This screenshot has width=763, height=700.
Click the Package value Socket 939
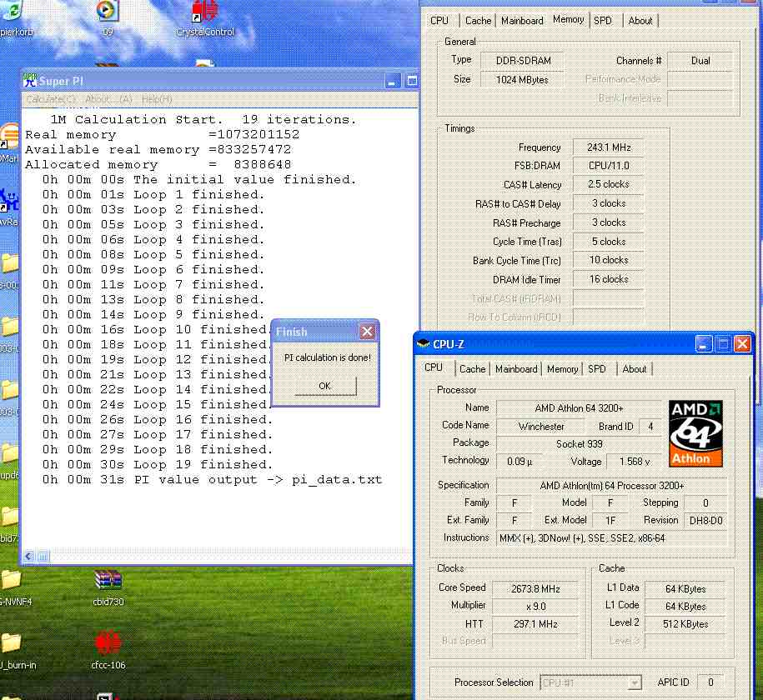point(579,443)
